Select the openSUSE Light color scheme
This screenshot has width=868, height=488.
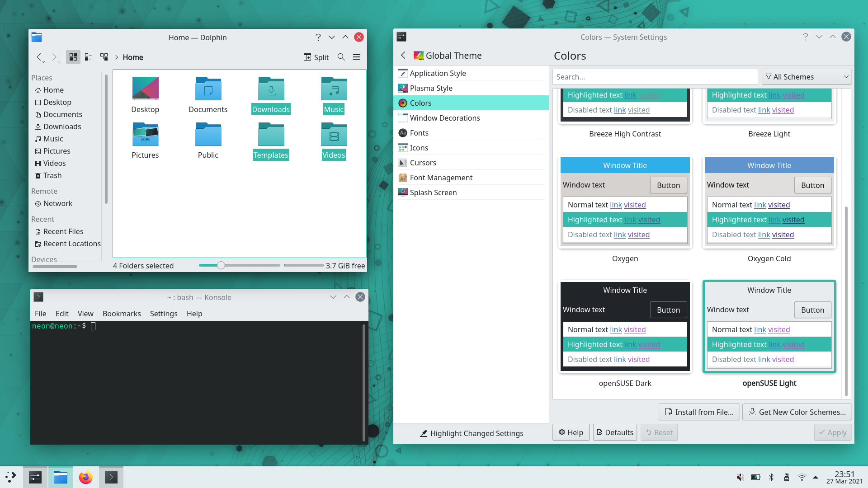point(769,326)
